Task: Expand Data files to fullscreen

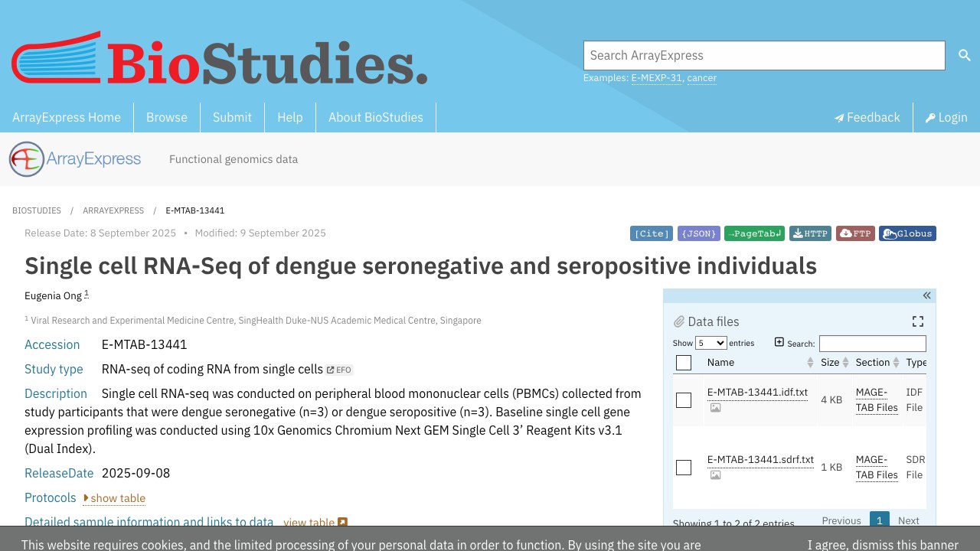Action: [x=918, y=321]
